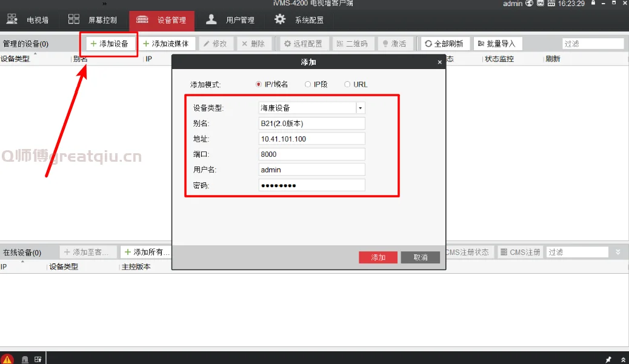Click 批量导入 batch import button

(x=497, y=44)
